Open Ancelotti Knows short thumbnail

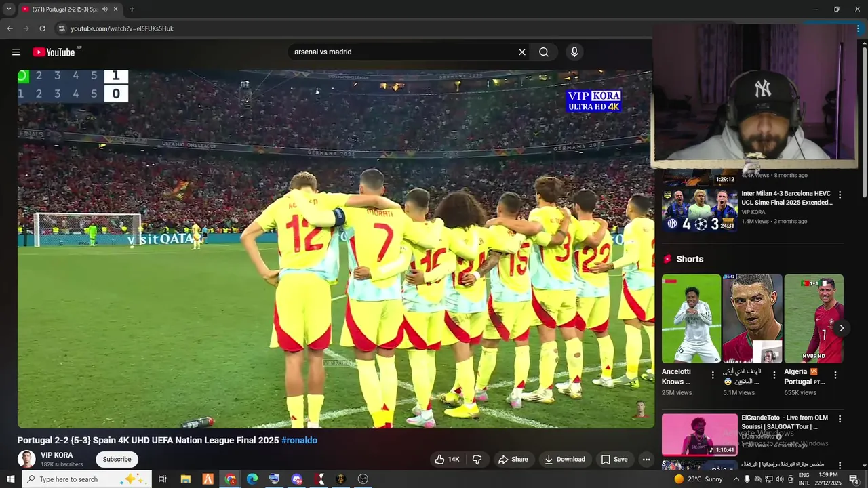pyautogui.click(x=691, y=319)
